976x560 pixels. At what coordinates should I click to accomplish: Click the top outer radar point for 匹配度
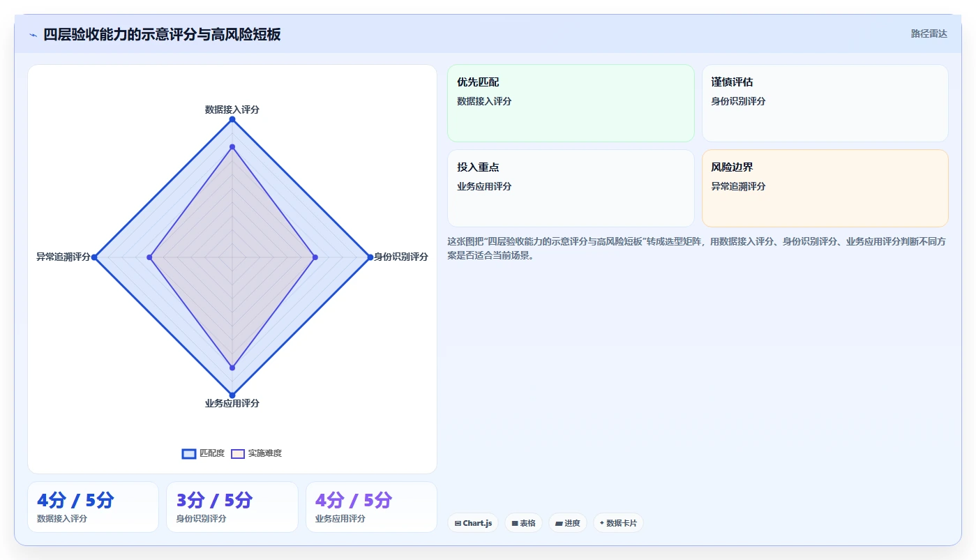point(232,120)
